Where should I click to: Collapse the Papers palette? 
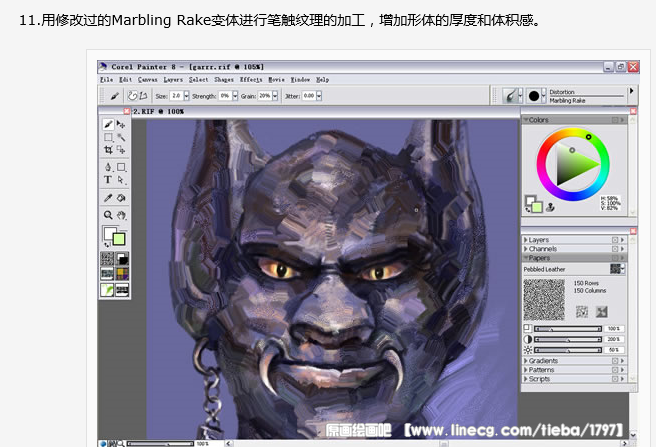pos(525,258)
